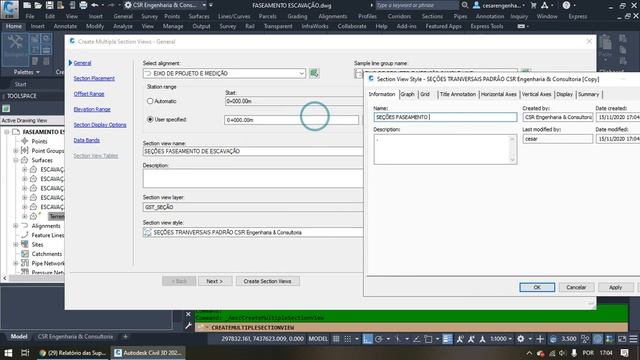Click Apply in Section View Style dialog
Image resolution: width=640 pixels, height=360 pixels.
click(615, 287)
